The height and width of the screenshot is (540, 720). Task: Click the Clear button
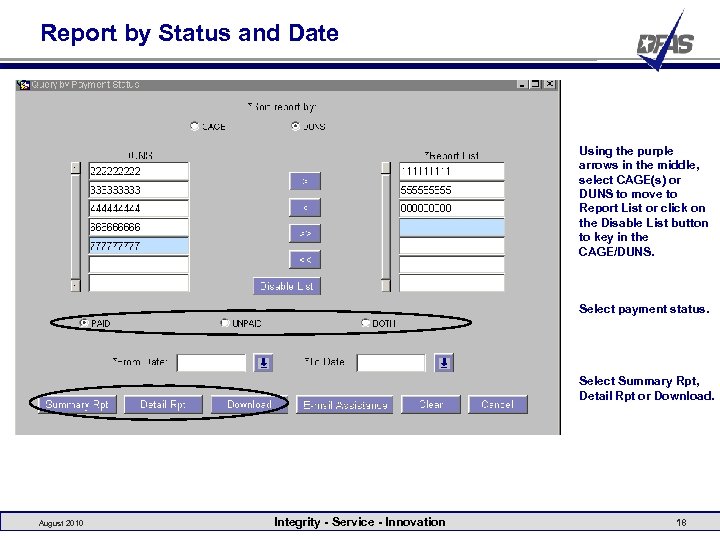tap(431, 405)
